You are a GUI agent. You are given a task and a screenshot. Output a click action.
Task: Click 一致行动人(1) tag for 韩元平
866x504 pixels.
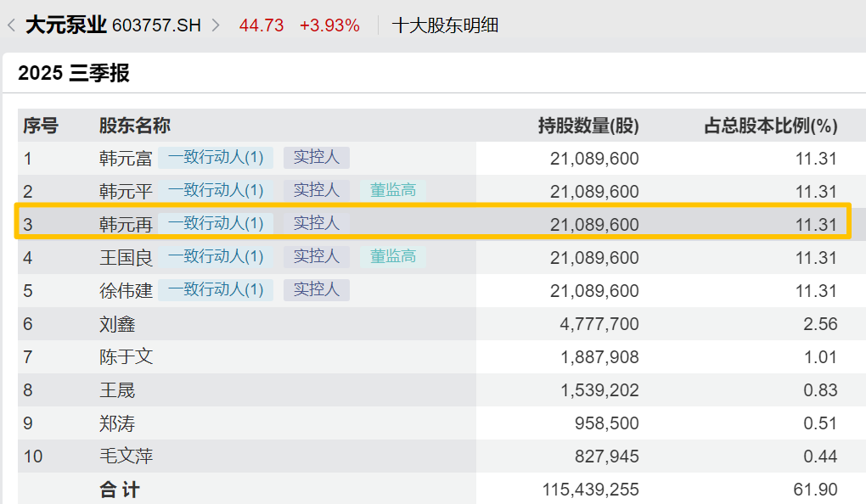216,191
